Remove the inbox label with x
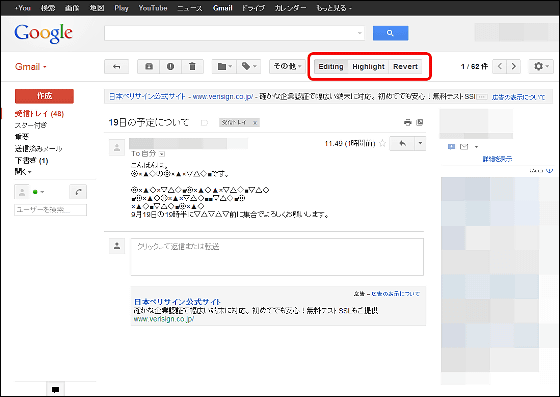The width and height of the screenshot is (560, 397). coord(255,123)
